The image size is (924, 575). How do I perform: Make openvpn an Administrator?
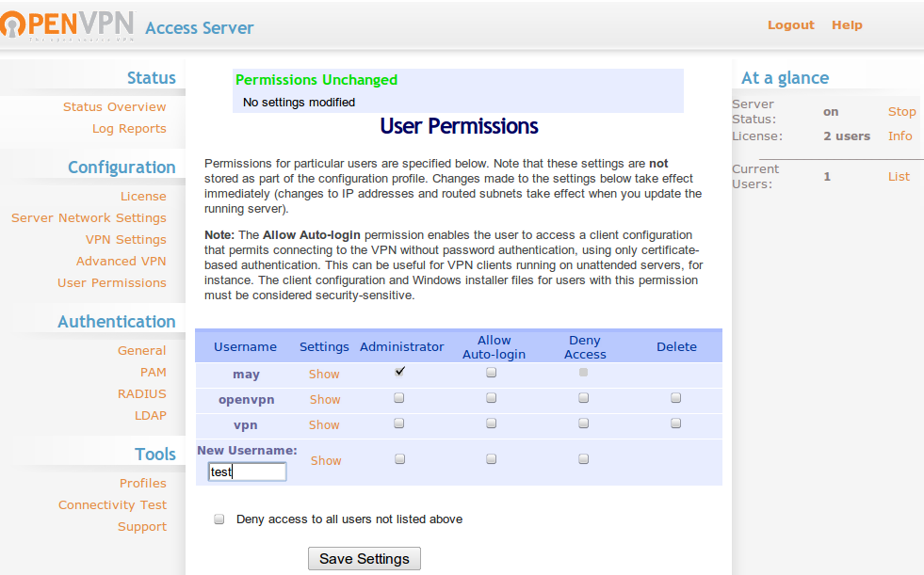tap(399, 398)
